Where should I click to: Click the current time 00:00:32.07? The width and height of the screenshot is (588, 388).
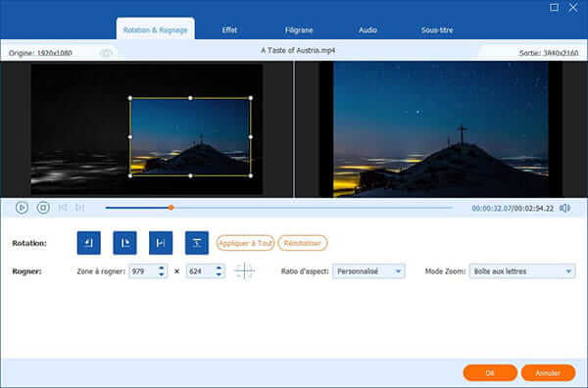tap(491, 208)
